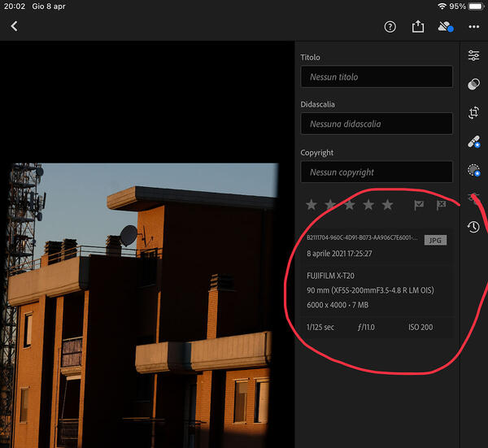Select the Healing brush tool
Viewport: 488px width, 448px height.
[x=473, y=142]
